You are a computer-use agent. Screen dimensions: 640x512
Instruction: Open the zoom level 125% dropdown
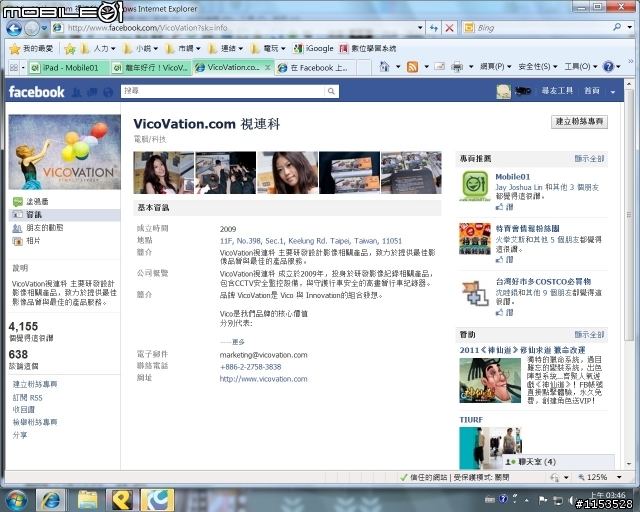pos(619,477)
